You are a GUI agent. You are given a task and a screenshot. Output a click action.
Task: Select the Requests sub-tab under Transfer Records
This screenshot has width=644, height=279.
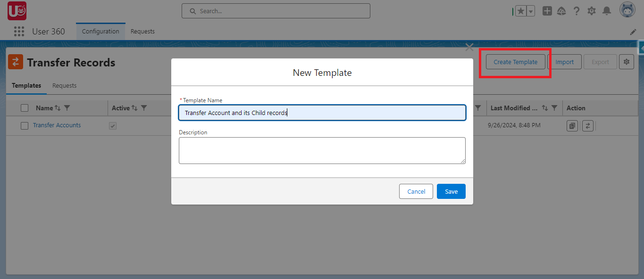[65, 86]
